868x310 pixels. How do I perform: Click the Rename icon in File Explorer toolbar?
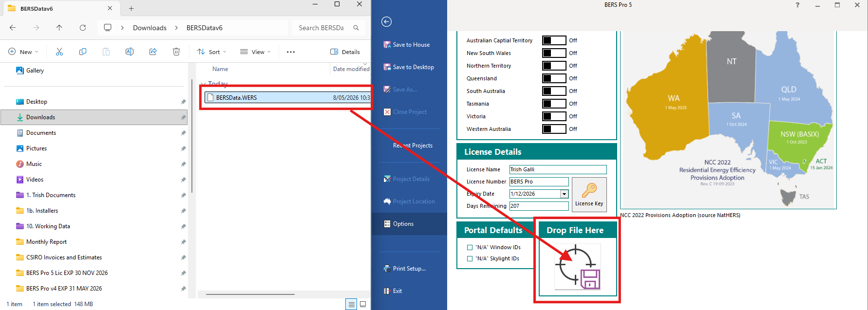(130, 52)
